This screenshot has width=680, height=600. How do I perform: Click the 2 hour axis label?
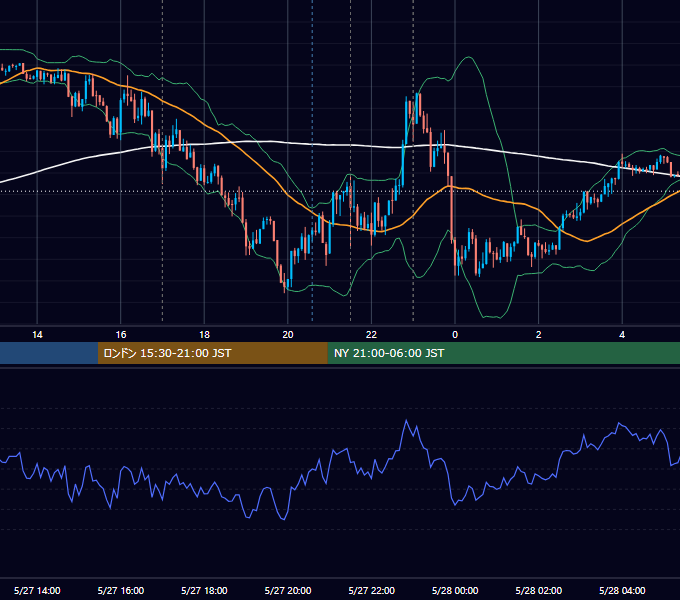click(539, 335)
